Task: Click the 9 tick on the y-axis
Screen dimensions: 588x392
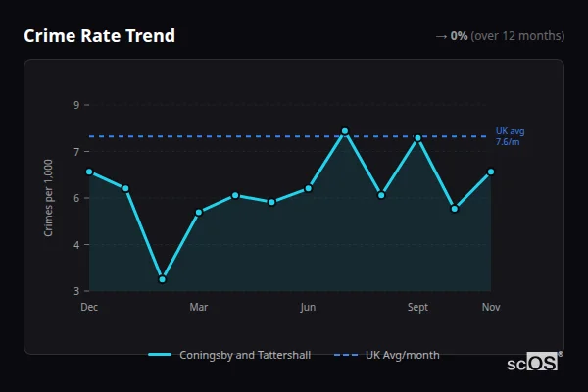Action: (76, 105)
